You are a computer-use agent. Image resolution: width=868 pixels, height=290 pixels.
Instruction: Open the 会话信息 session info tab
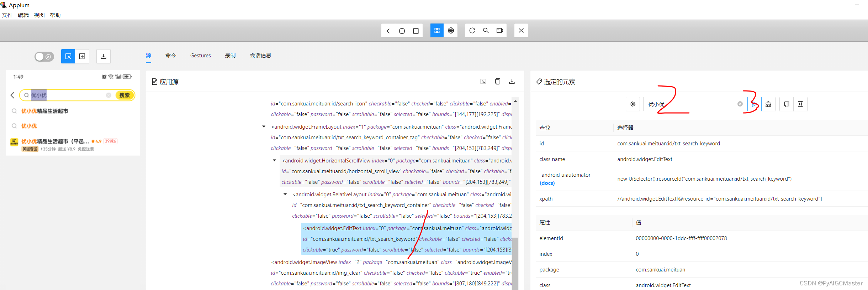[x=261, y=56]
